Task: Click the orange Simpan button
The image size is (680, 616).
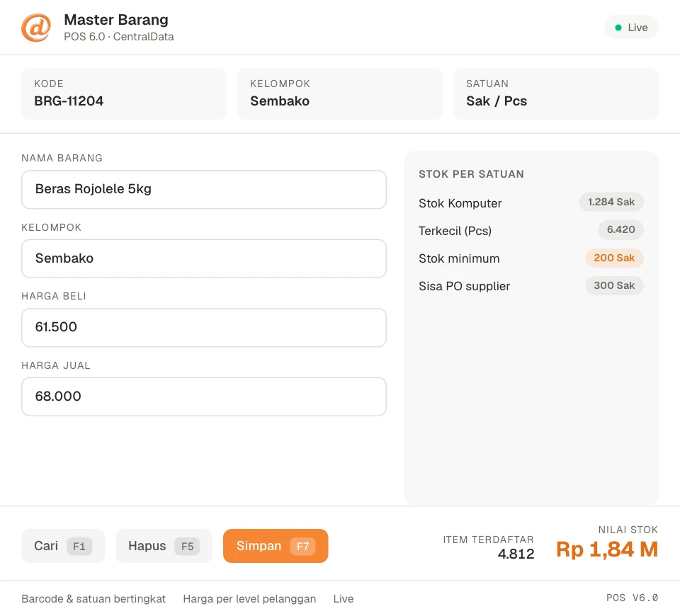Action: [276, 546]
